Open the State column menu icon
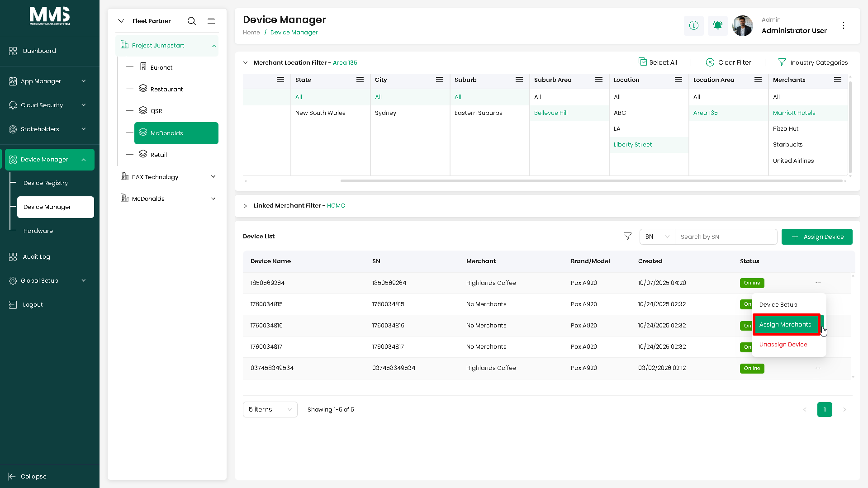This screenshot has width=868, height=488. [x=360, y=80]
